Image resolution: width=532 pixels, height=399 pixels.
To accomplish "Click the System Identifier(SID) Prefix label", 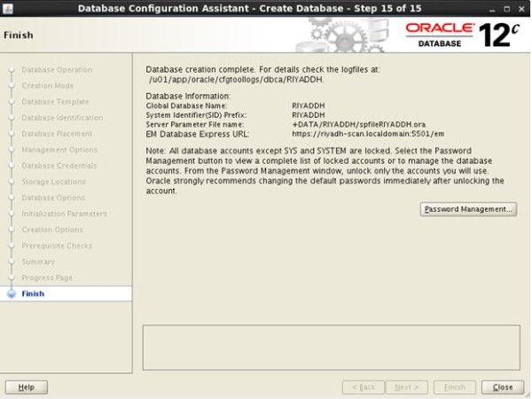I will 196,114.
